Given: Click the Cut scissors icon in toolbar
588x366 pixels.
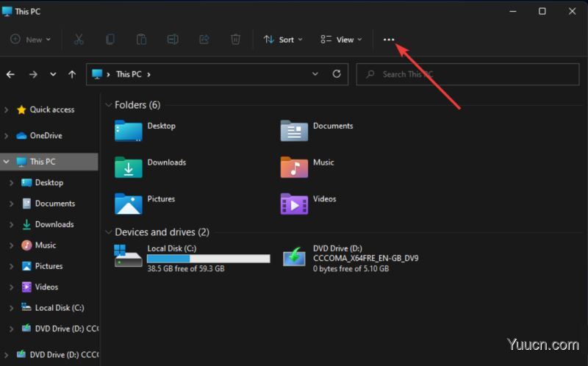Looking at the screenshot, I should tap(79, 40).
